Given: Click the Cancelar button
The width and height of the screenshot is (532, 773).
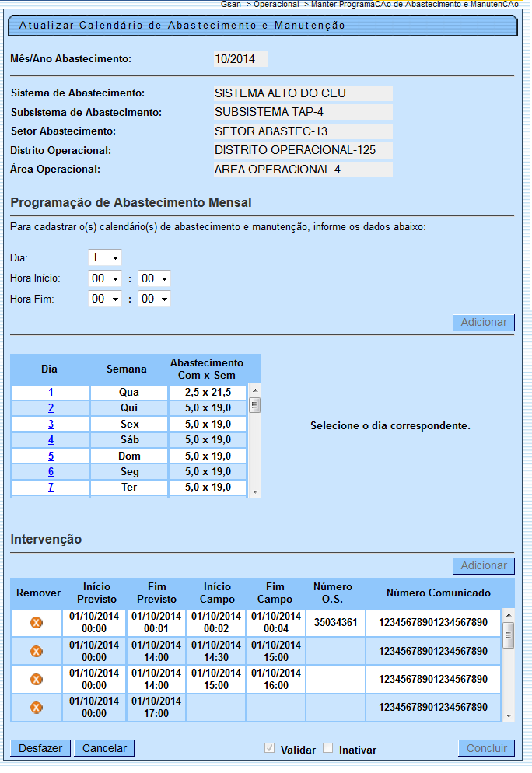Looking at the screenshot, I should (104, 748).
